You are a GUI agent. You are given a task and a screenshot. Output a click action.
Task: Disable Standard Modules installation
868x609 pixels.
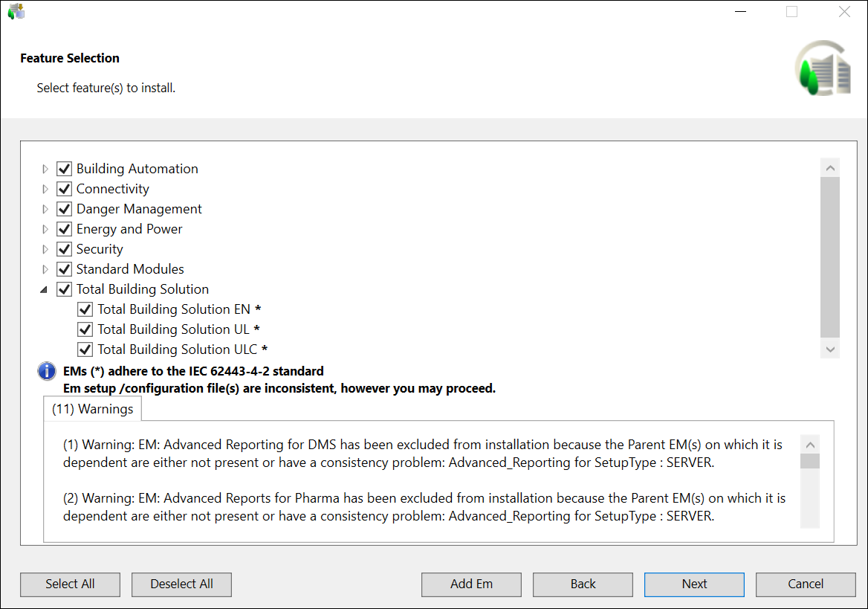(x=64, y=269)
